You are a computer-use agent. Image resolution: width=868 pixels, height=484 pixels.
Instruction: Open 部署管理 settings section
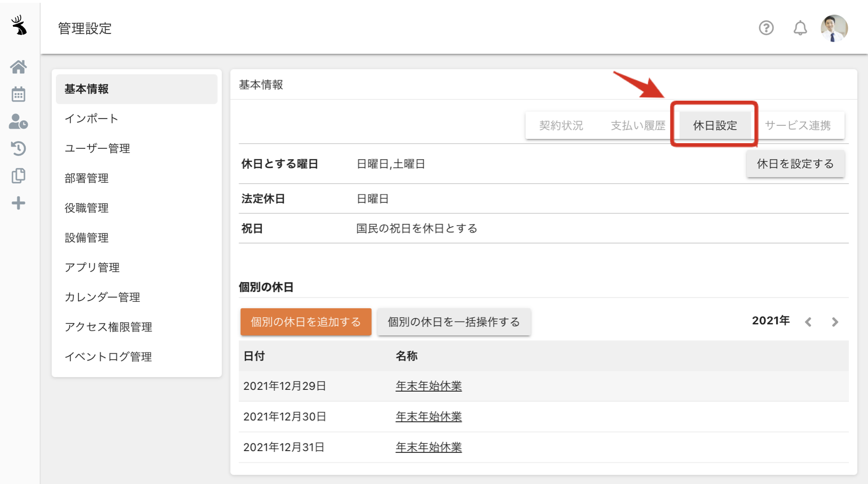137,178
